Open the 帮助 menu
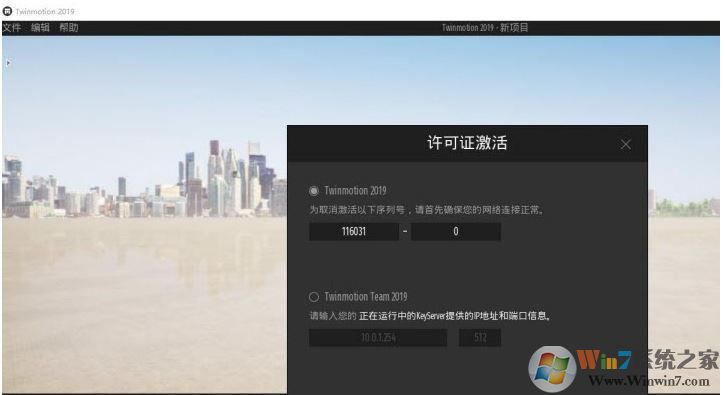This screenshot has width=726, height=395. pyautogui.click(x=69, y=28)
